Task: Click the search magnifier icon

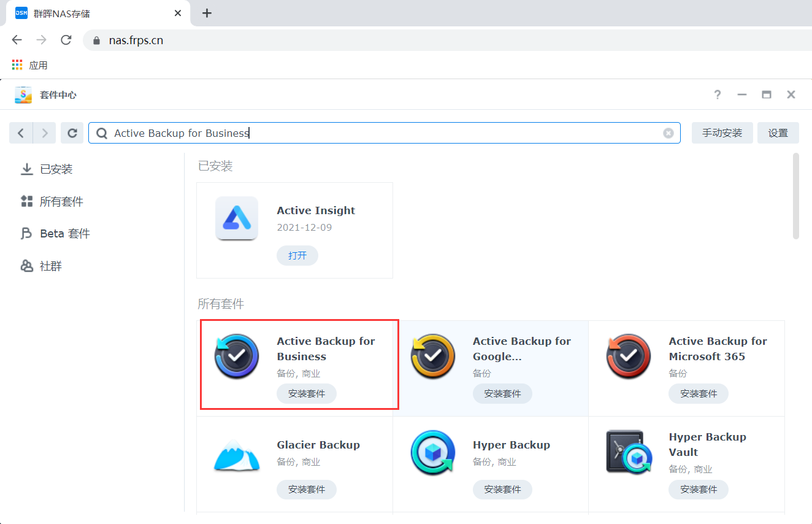Action: point(102,133)
